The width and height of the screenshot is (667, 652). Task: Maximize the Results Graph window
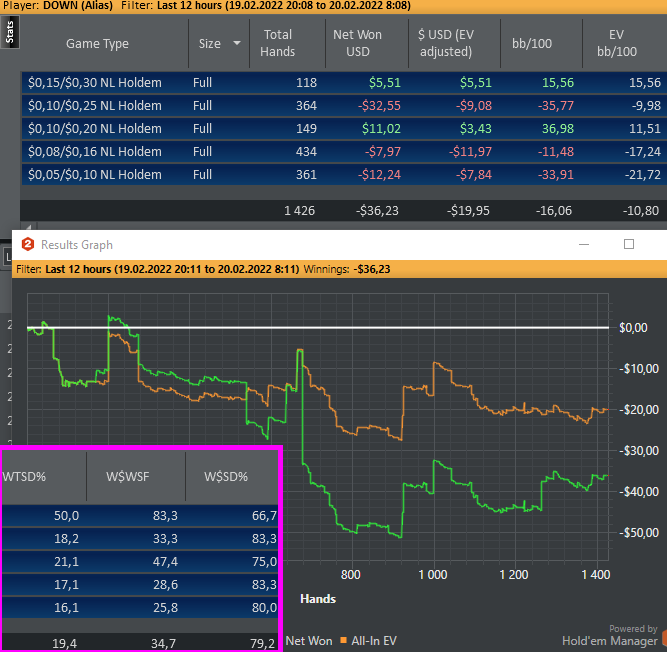click(629, 244)
